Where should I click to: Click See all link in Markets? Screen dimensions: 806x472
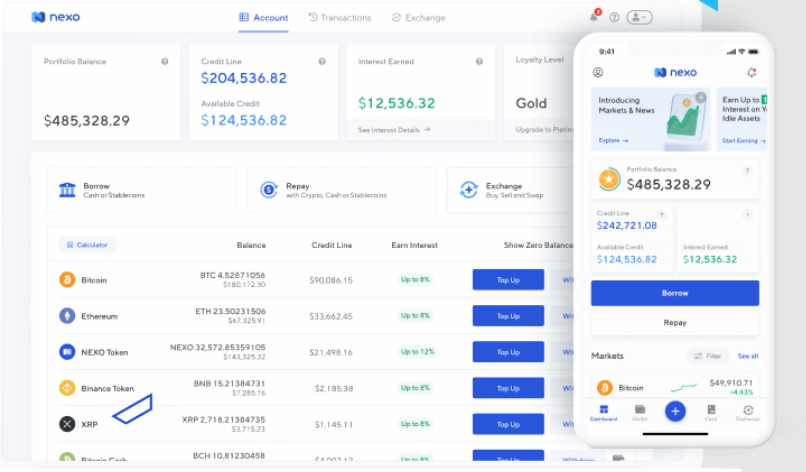[x=748, y=356]
